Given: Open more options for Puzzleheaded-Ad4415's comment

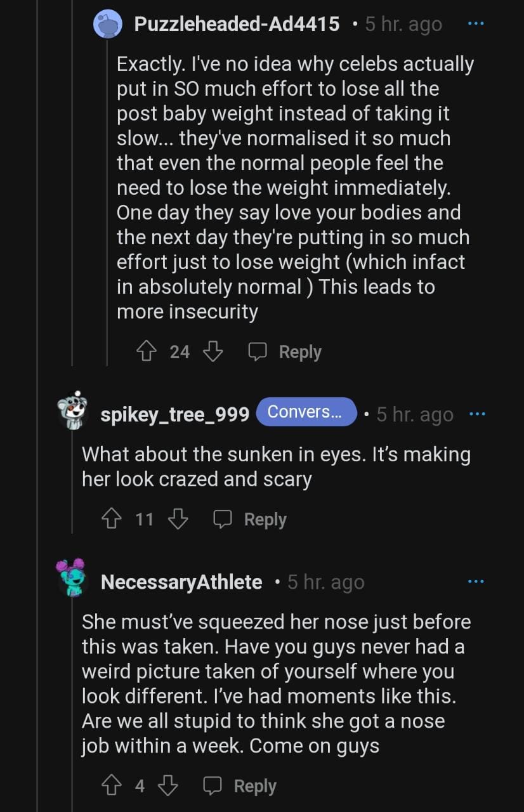Looking at the screenshot, I should 475,25.
